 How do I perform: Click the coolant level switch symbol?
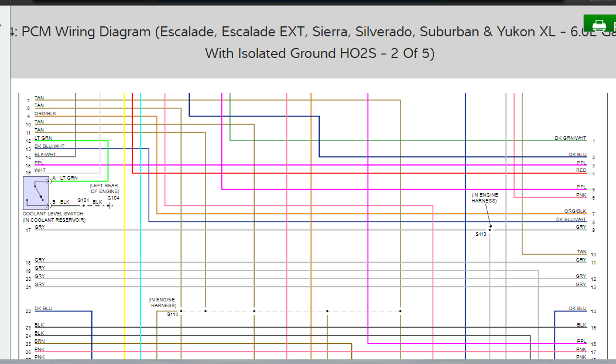(x=36, y=193)
